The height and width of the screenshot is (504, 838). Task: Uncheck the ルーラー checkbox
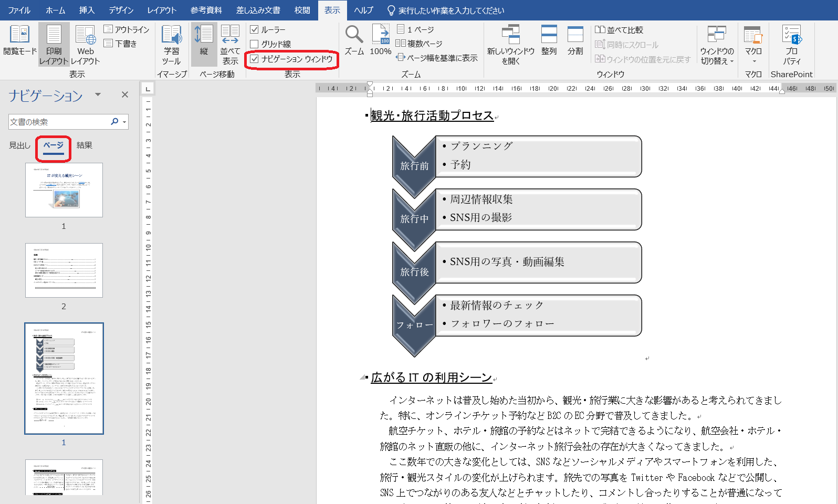255,30
